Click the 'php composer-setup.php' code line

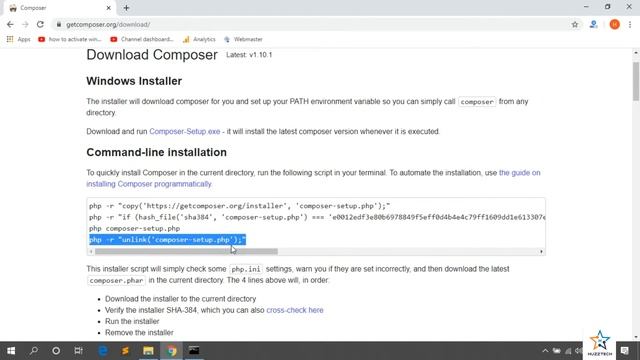(134, 229)
